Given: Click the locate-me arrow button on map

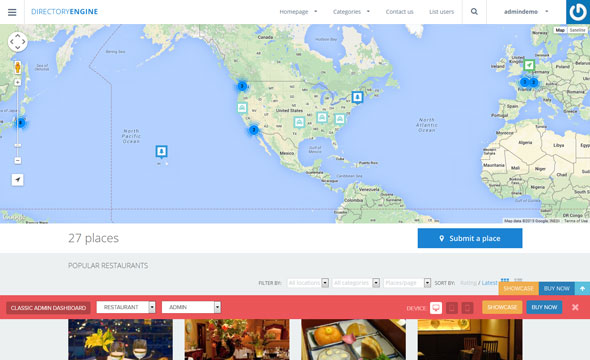Looking at the screenshot, I should click(x=18, y=180).
